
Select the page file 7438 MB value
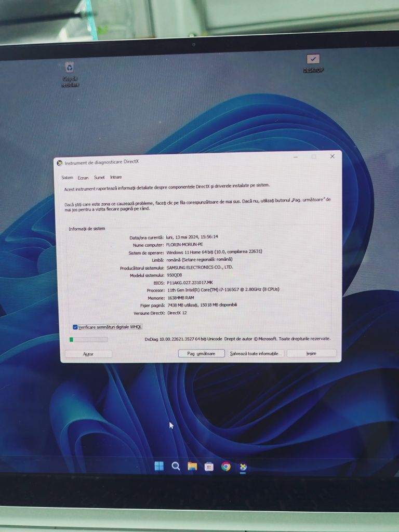202,305
